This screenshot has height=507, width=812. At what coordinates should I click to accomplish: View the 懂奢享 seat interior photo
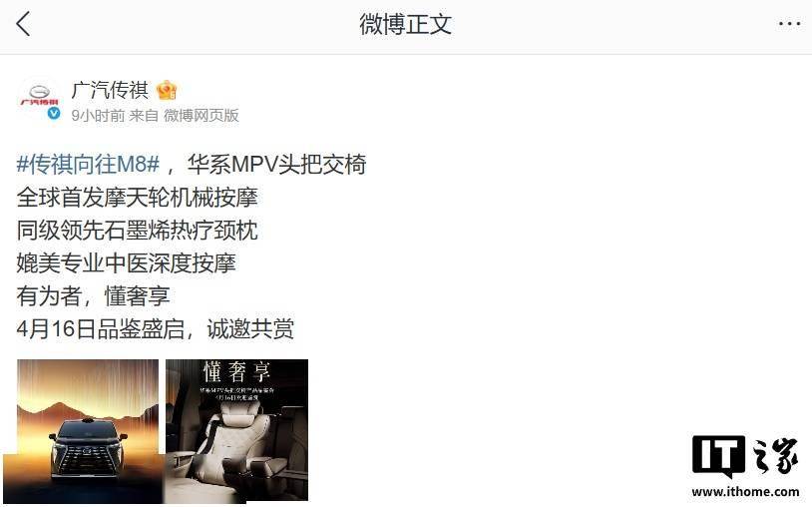pyautogui.click(x=236, y=430)
